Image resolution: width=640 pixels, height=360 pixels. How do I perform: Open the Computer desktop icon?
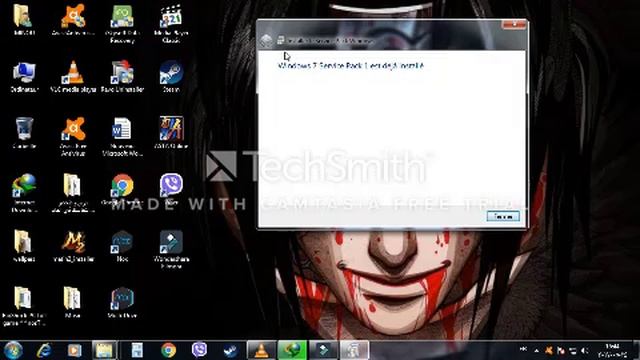[24, 76]
